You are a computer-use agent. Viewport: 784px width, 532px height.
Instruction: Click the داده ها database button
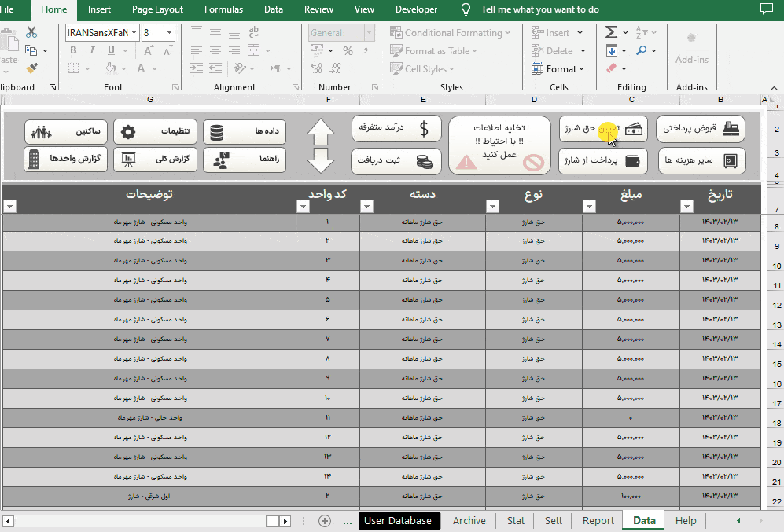click(x=245, y=131)
